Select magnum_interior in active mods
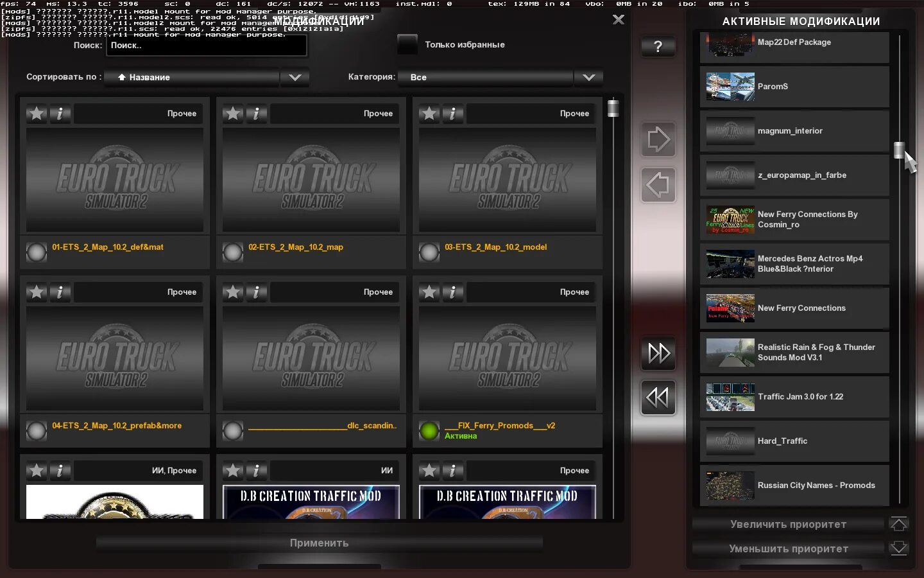Viewport: 924px width, 578px height. click(794, 131)
